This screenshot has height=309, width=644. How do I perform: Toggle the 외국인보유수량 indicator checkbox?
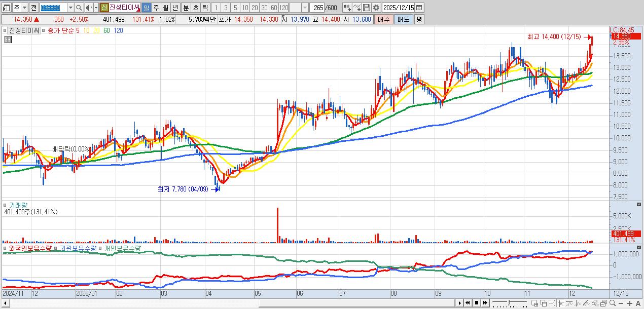[x=6, y=248]
